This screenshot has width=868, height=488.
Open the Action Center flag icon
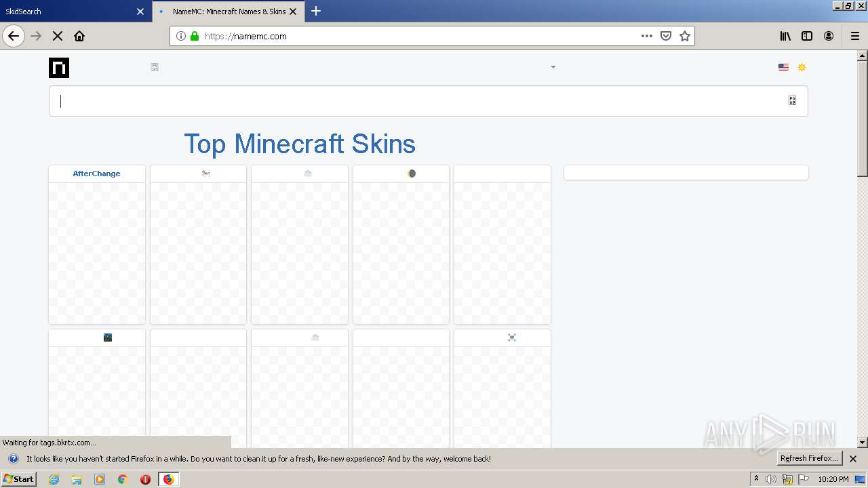[x=803, y=479]
